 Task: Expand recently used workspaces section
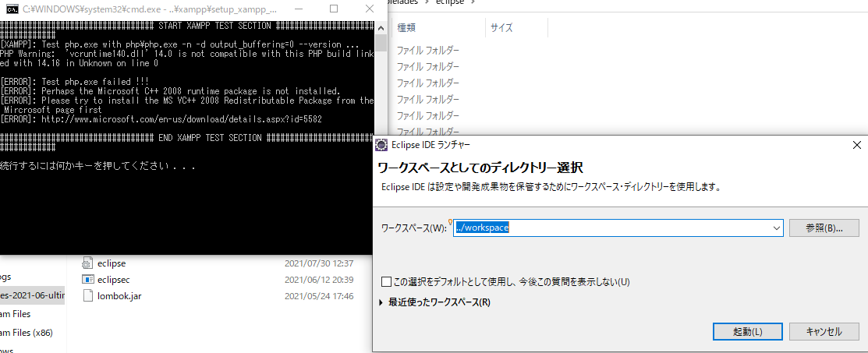(381, 302)
